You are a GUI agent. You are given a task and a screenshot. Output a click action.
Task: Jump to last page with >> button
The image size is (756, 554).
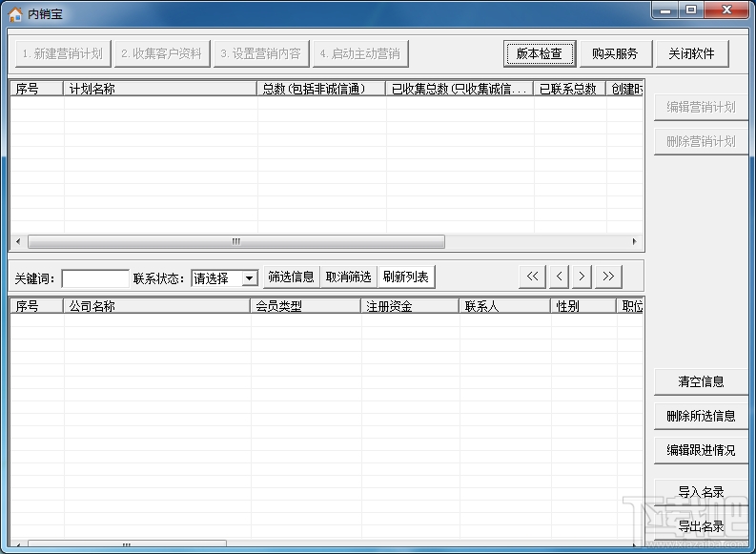point(608,277)
